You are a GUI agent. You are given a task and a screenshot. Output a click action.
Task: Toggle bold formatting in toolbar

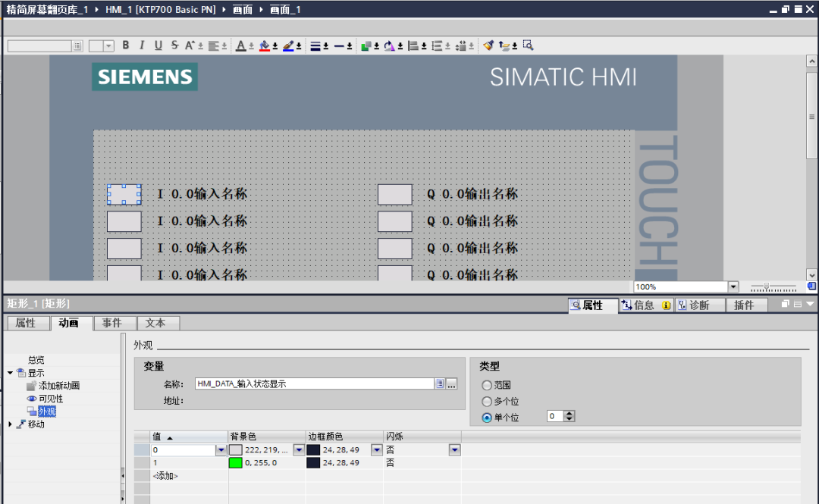click(126, 45)
